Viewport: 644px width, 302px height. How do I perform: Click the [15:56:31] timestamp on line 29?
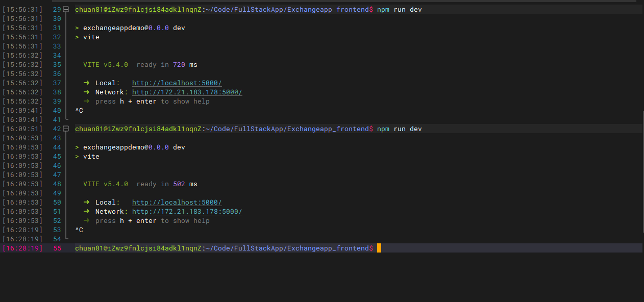point(22,10)
